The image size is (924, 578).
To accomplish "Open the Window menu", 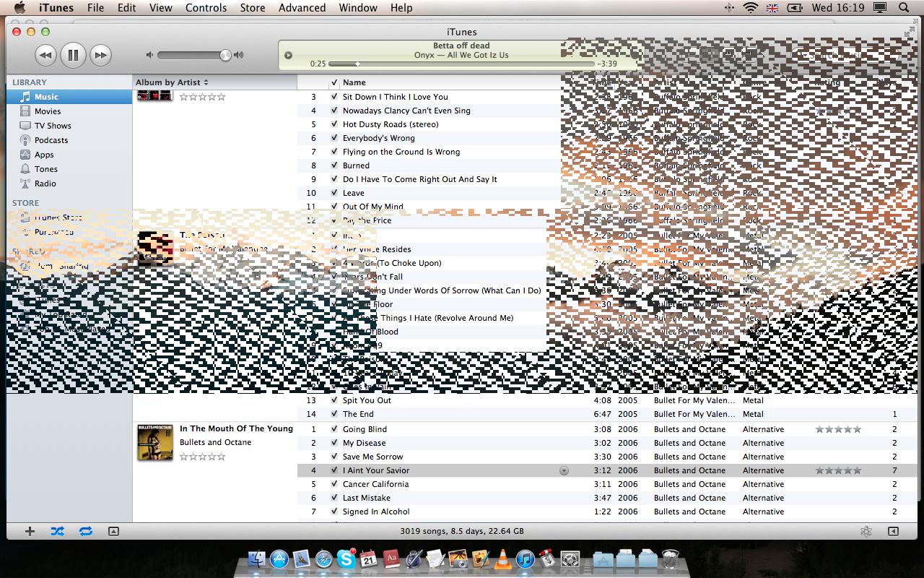I will point(357,8).
